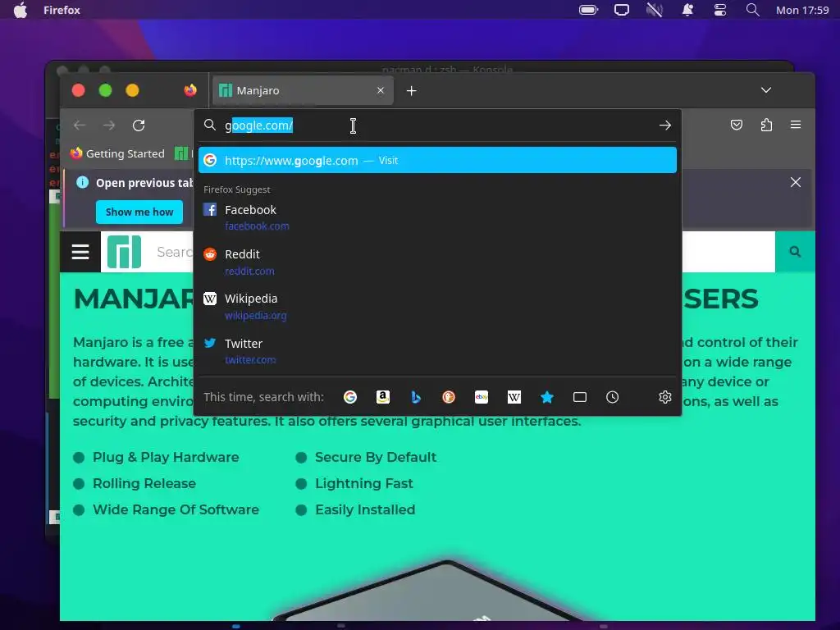Click the Apple logo in the menu bar
The width and height of the screenshot is (840, 630).
(21, 10)
